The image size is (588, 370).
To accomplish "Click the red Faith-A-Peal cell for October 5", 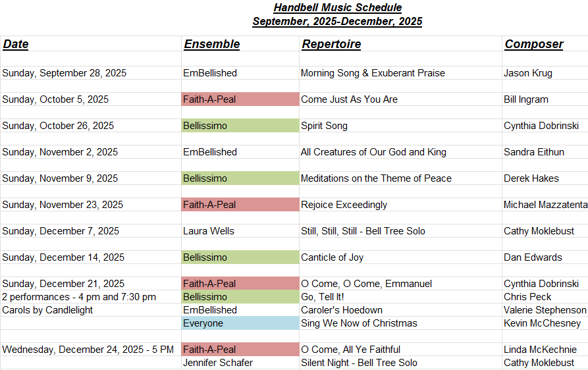I will click(240, 99).
